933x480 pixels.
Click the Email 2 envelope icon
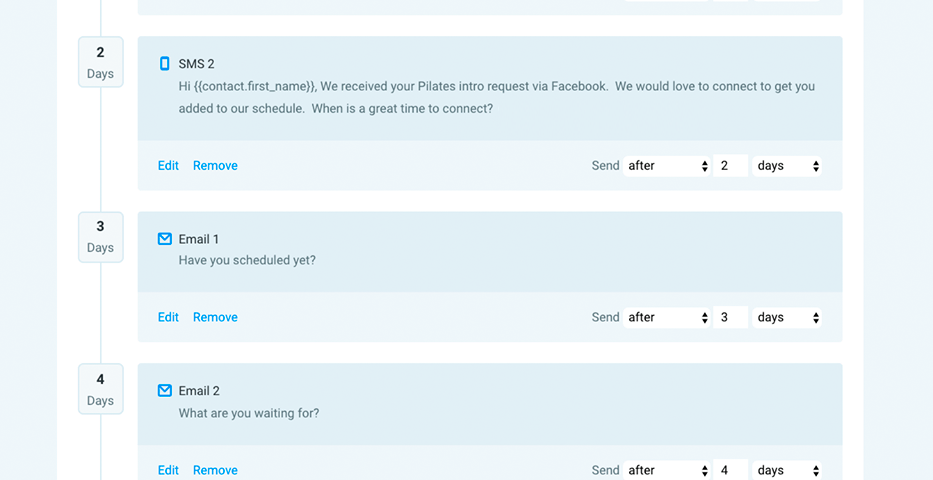pos(165,391)
